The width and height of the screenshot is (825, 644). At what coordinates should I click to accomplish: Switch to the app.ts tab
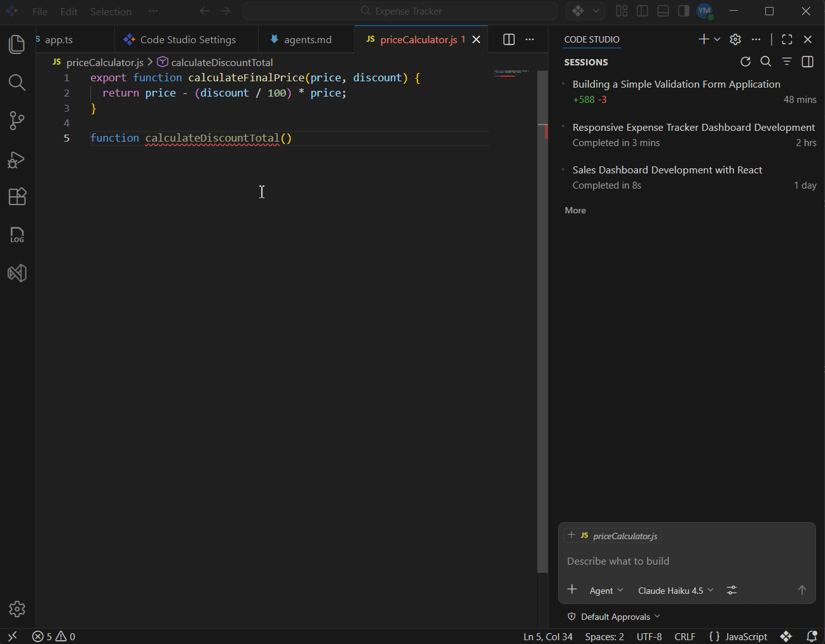(x=58, y=39)
